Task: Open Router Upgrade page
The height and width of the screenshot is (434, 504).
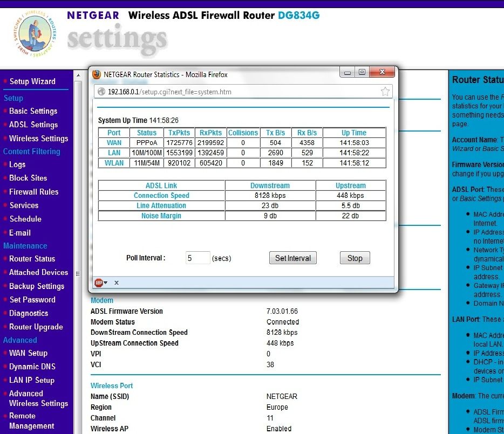Action: tap(36, 327)
